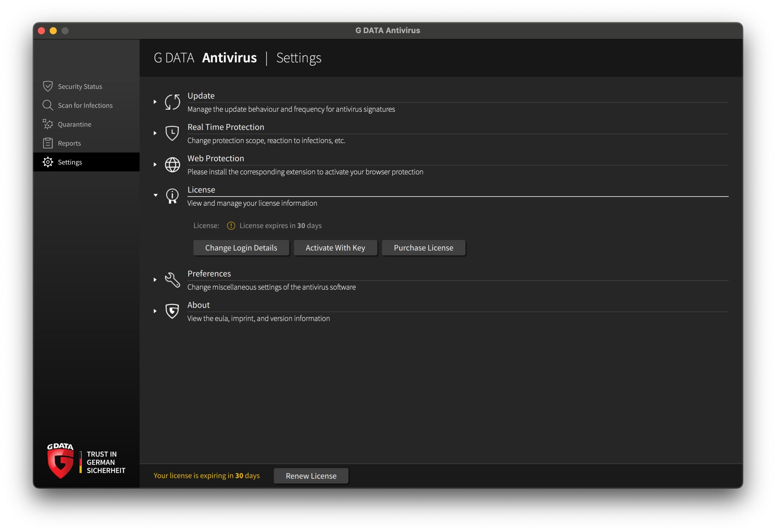Show the Reports page
The image size is (776, 532).
(x=86, y=143)
